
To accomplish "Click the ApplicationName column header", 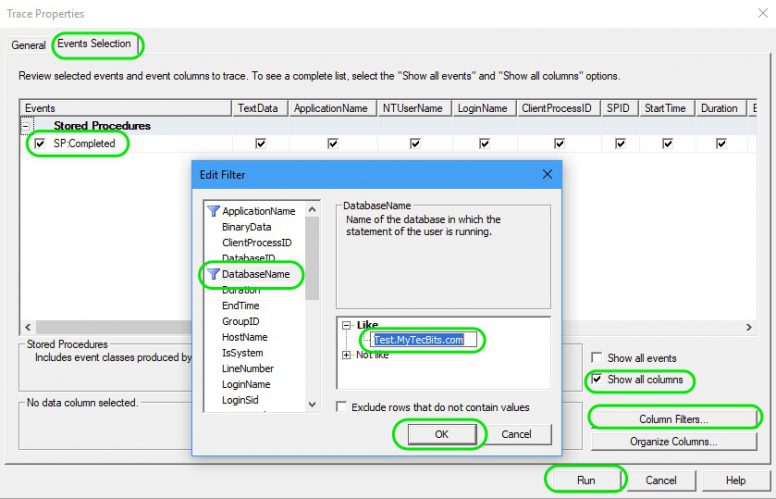I will (x=333, y=108).
